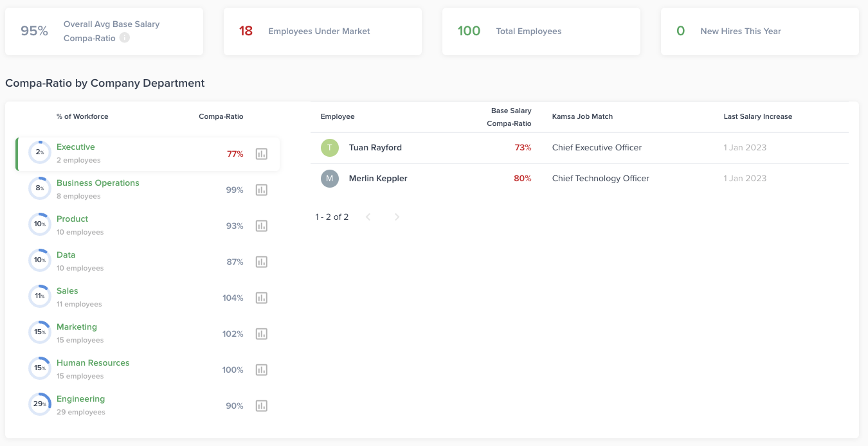Go to previous page of employees
Image resolution: width=868 pixels, height=446 pixels.
368,217
